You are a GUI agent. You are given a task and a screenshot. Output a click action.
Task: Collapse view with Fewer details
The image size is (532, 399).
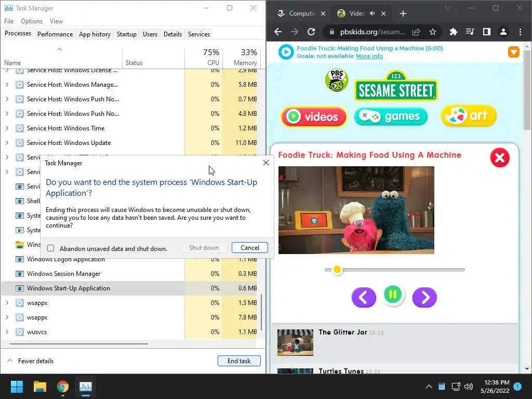coord(31,361)
